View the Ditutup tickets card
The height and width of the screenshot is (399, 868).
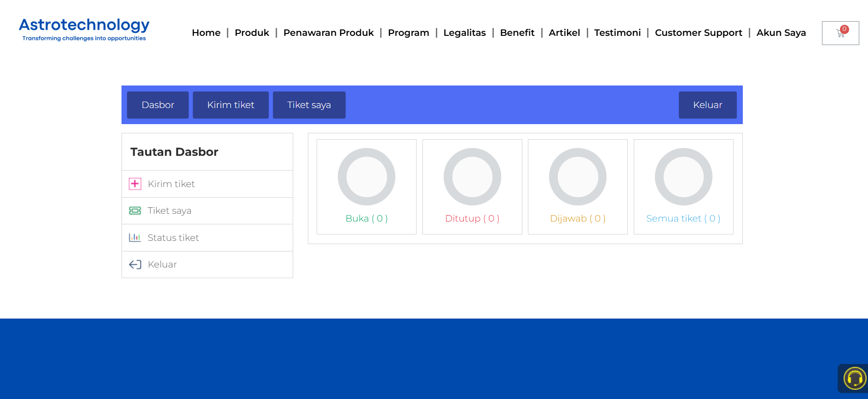pyautogui.click(x=472, y=187)
